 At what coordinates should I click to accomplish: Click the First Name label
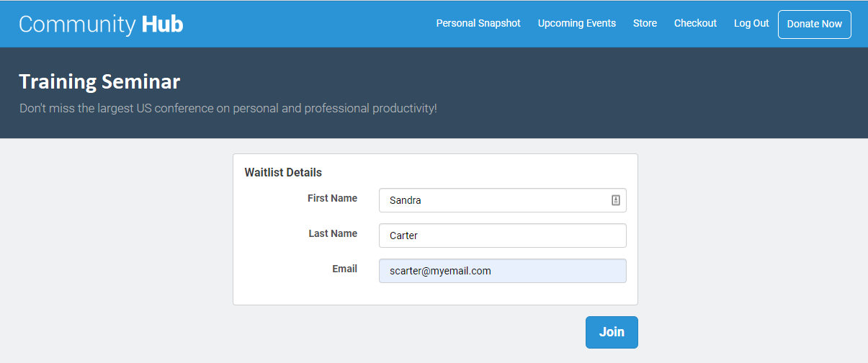pyautogui.click(x=332, y=198)
